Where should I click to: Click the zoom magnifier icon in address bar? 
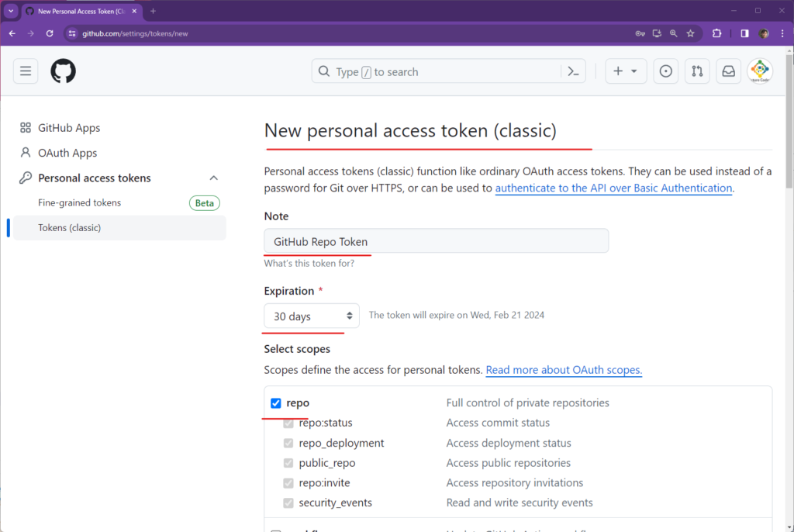click(x=674, y=33)
